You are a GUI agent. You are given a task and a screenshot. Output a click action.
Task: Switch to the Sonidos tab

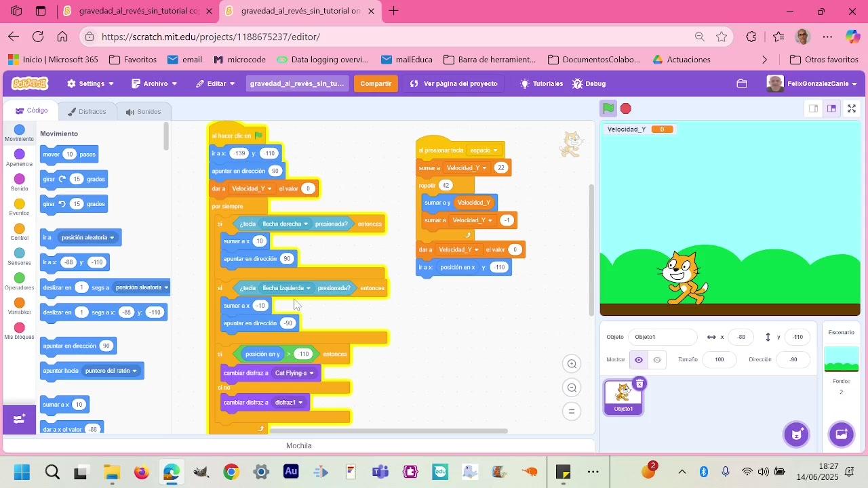tap(143, 111)
